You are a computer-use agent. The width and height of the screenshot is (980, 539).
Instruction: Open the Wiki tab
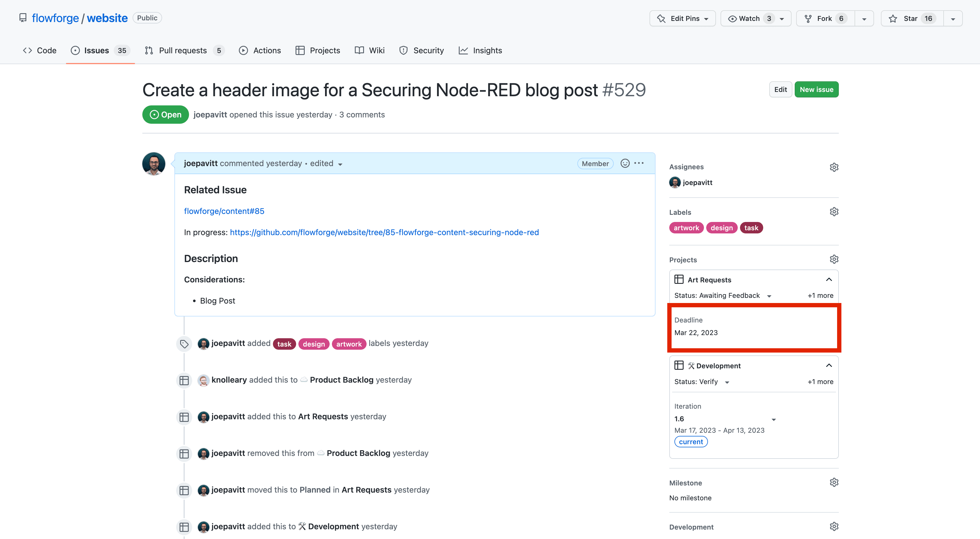[x=376, y=50]
